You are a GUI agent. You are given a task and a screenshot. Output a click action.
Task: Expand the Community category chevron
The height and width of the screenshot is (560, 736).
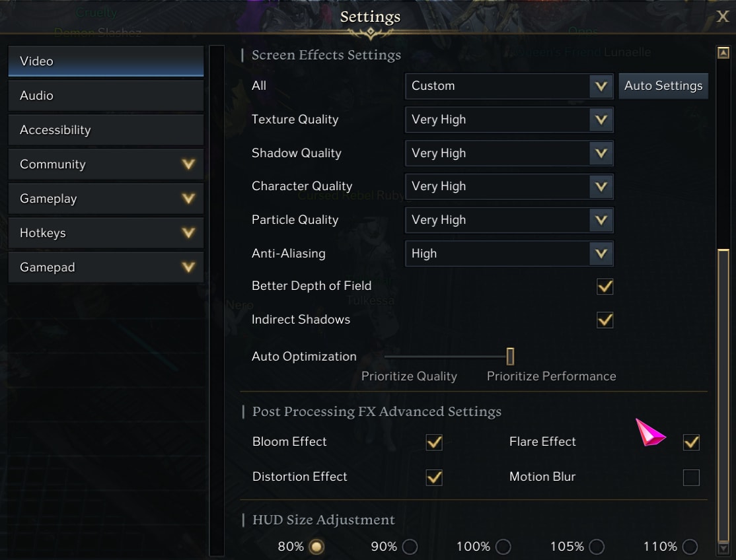pos(188,164)
